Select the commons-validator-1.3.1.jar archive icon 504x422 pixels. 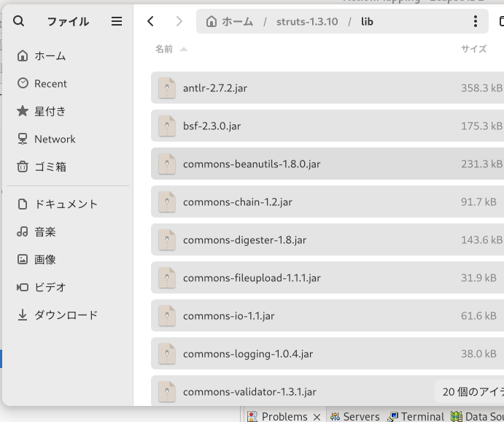(167, 391)
